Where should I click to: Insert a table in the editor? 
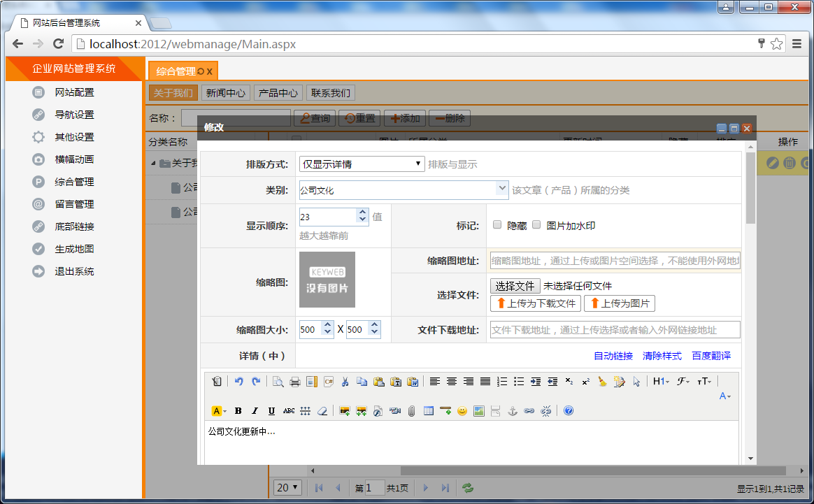point(428,410)
